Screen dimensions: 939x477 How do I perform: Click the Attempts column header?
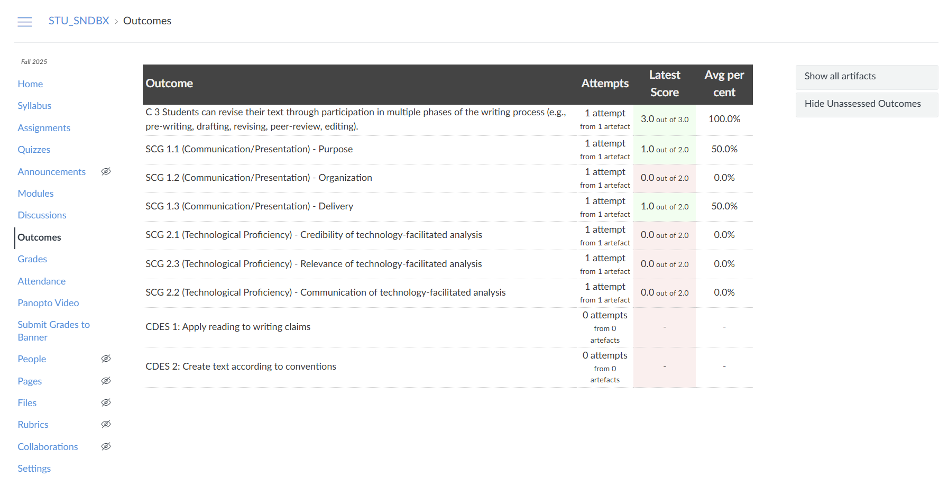pos(605,83)
